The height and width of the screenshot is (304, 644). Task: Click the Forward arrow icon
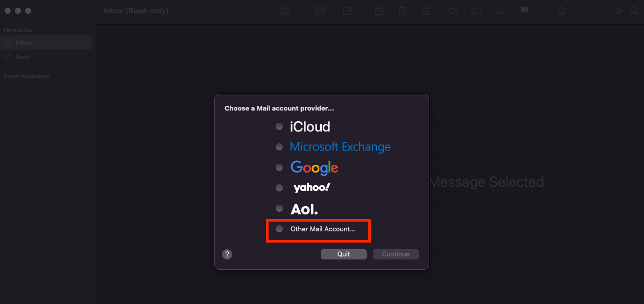500,10
